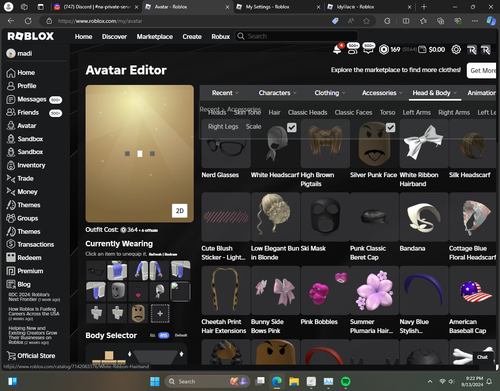Add page to favorites with star icon
The height and width of the screenshot is (391, 500).
point(366,21)
